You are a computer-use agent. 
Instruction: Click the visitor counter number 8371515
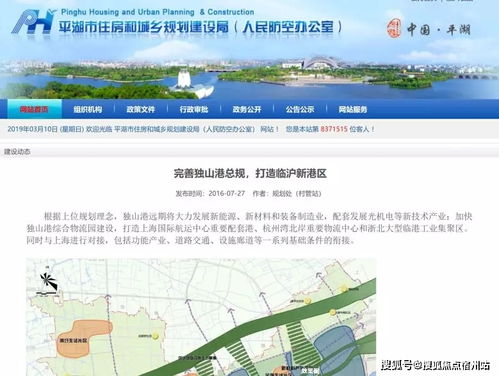(x=334, y=129)
